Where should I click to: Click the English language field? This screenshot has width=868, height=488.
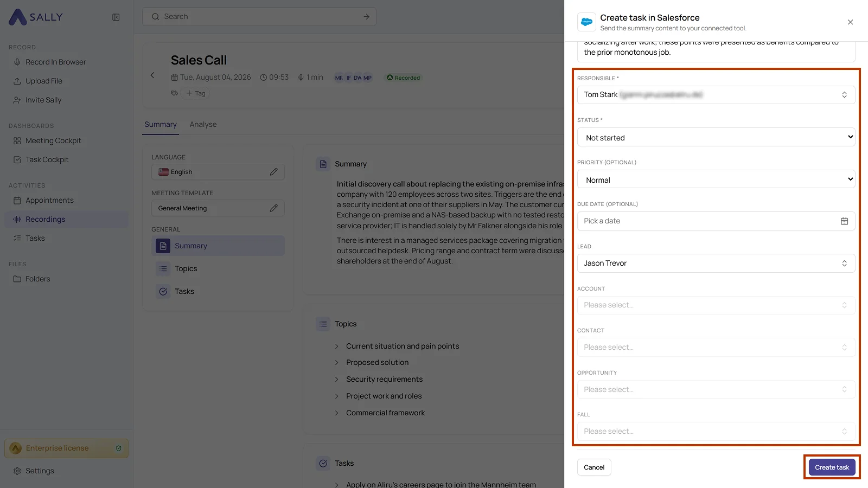pos(218,172)
